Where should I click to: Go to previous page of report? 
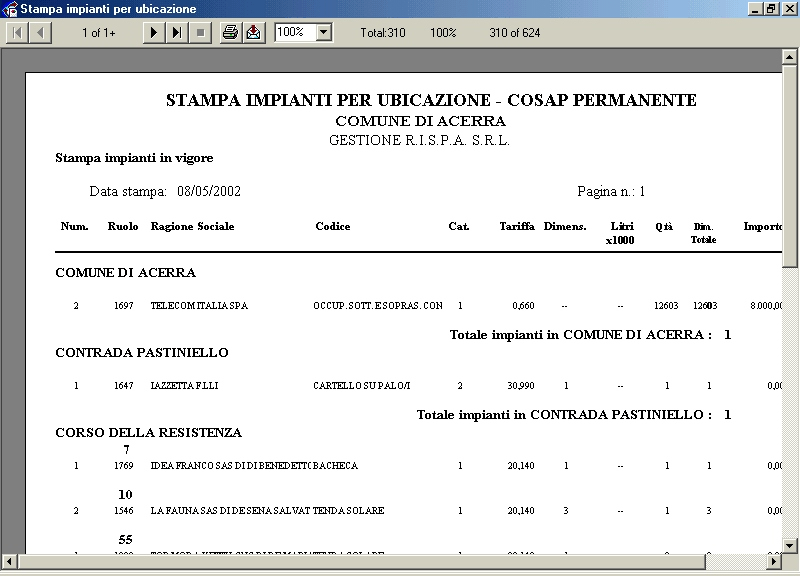click(x=40, y=33)
